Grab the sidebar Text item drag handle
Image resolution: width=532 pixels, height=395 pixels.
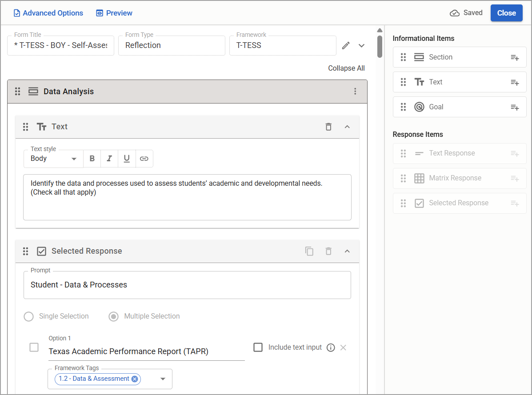[403, 82]
